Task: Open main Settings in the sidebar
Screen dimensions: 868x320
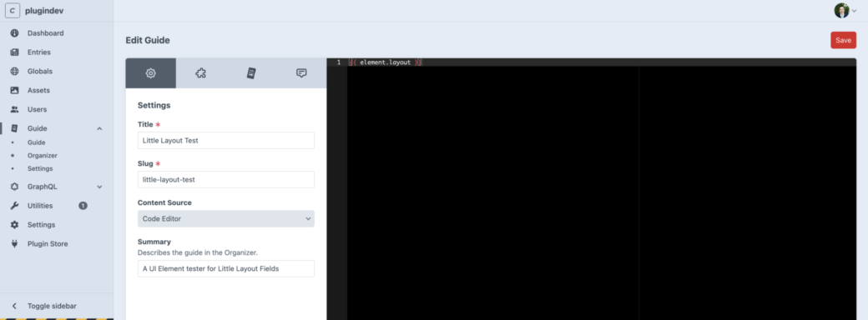Action: pos(42,225)
